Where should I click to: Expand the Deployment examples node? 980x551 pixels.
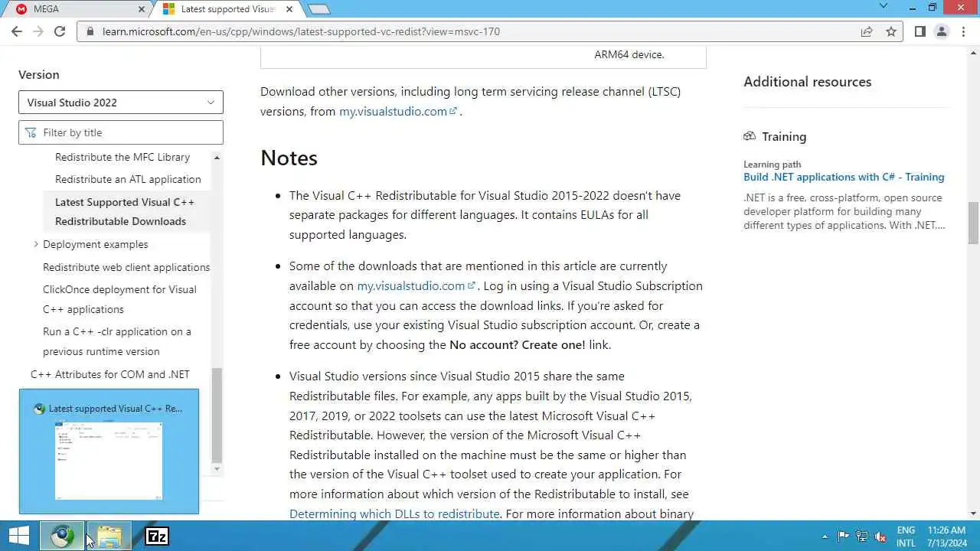point(36,244)
